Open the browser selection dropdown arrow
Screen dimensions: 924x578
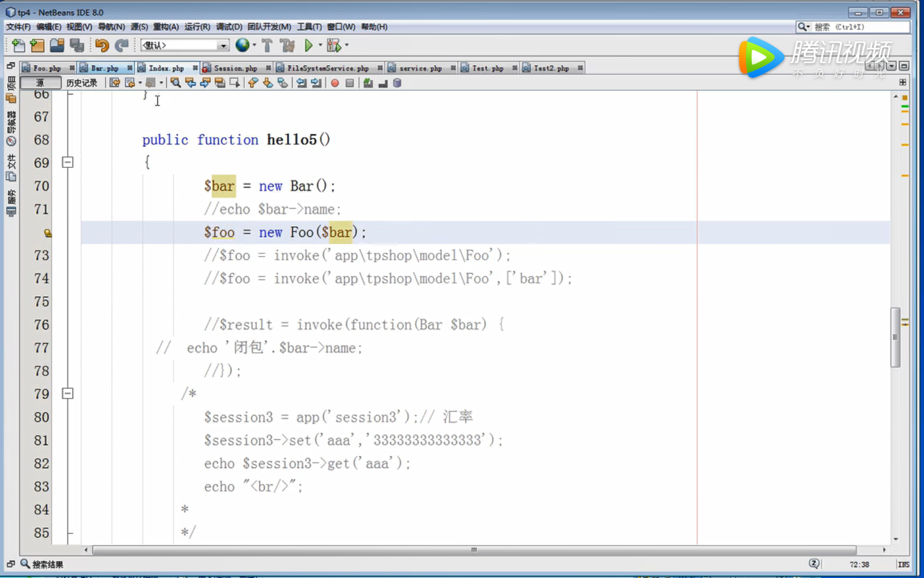point(254,46)
